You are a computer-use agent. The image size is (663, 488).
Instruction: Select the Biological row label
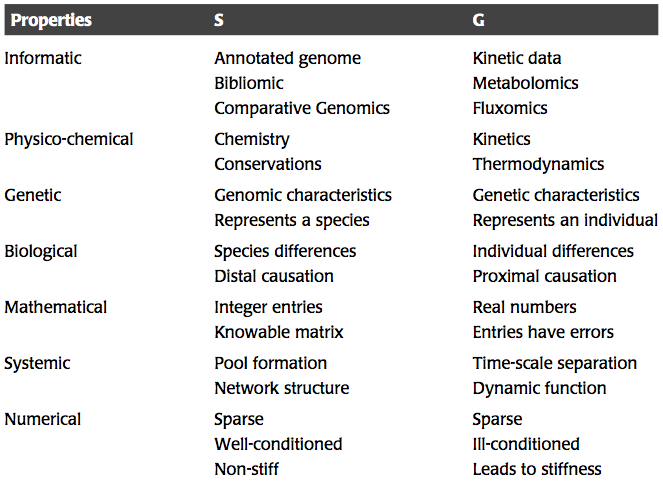pos(41,252)
